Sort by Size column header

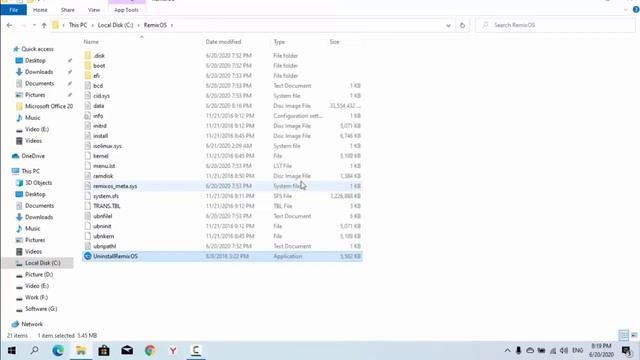point(334,42)
